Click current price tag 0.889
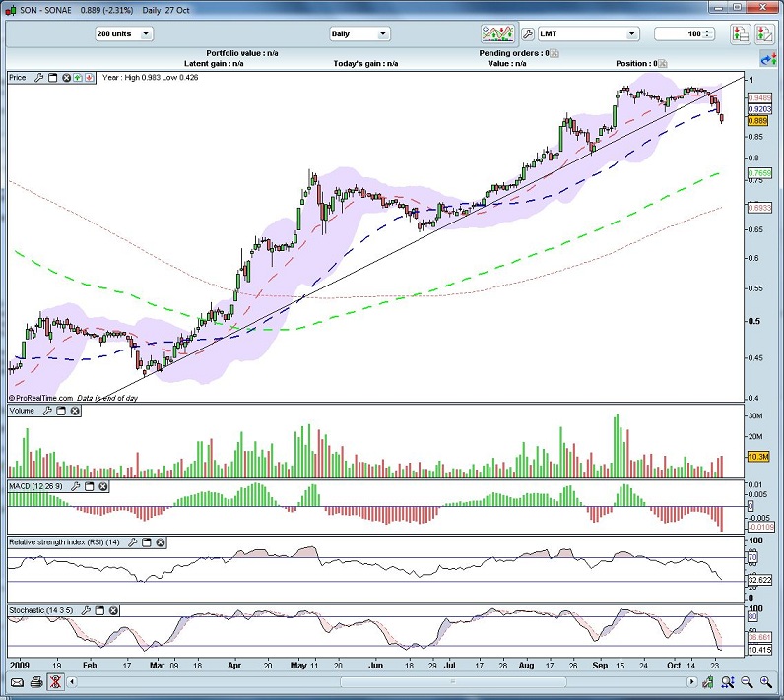The width and height of the screenshot is (784, 700). pos(758,121)
